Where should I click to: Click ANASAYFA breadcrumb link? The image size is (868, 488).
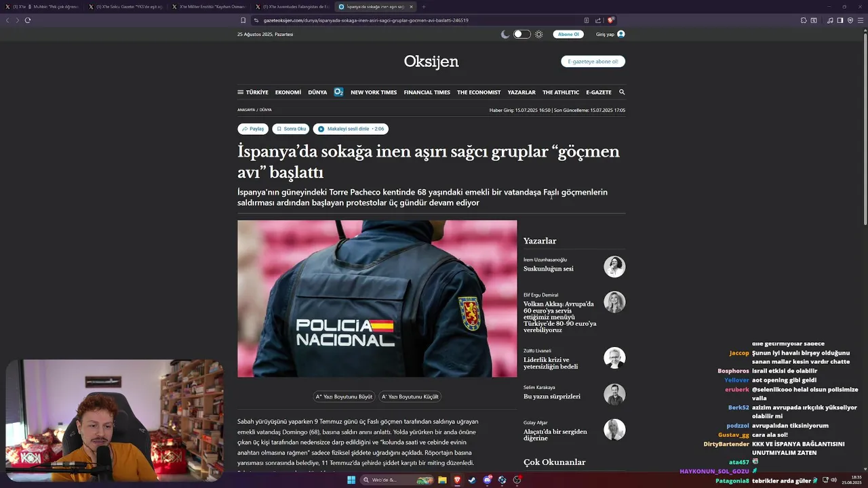(246, 110)
